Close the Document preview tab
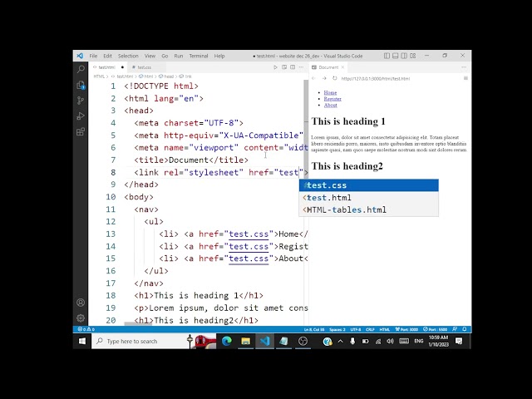 pyautogui.click(x=342, y=67)
